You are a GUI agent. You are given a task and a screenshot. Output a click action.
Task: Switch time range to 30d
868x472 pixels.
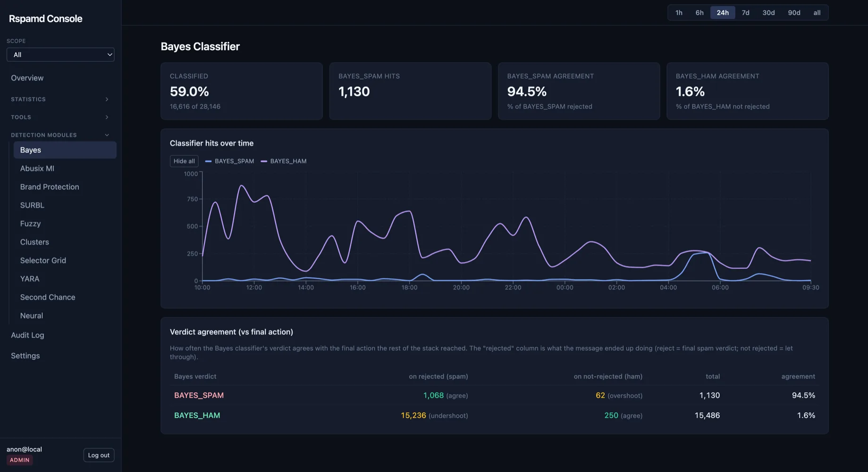768,13
